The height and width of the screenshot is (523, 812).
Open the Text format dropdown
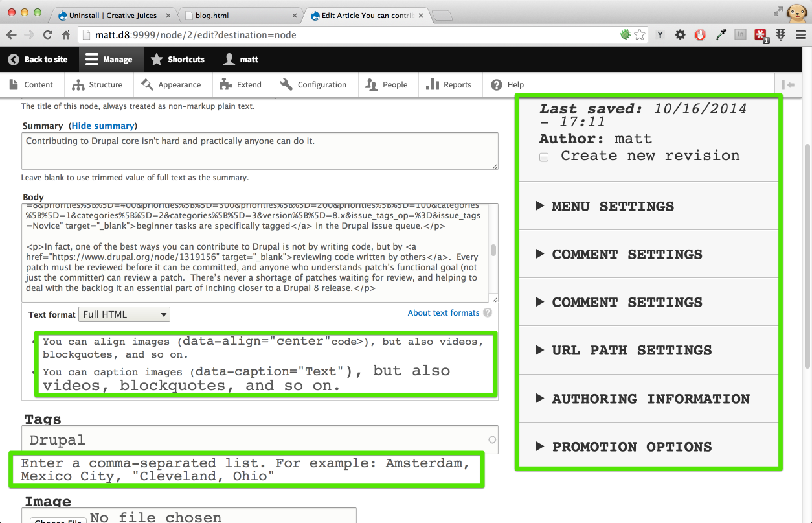(x=124, y=314)
